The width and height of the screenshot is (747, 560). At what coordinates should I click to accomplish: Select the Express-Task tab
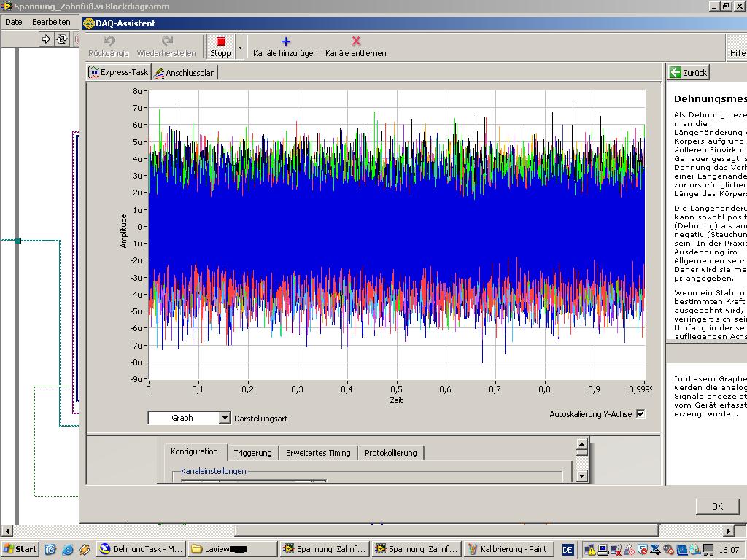click(118, 72)
